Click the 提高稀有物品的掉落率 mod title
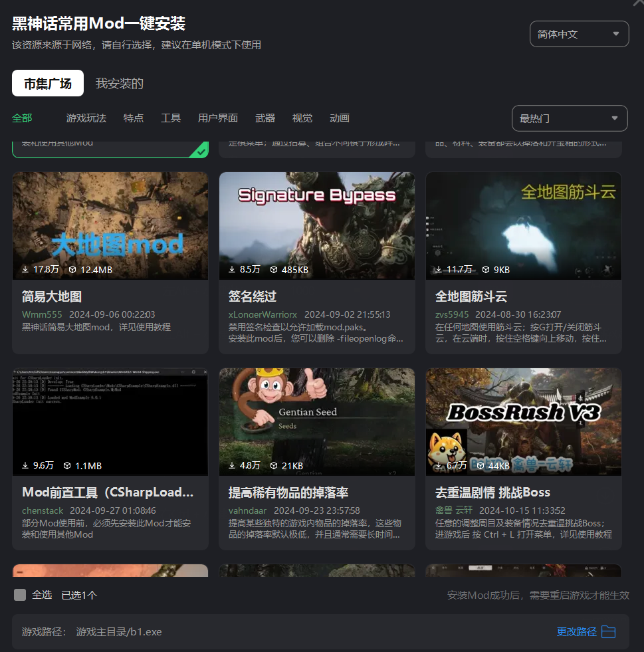Viewport: 644px width, 652px height. pos(288,492)
